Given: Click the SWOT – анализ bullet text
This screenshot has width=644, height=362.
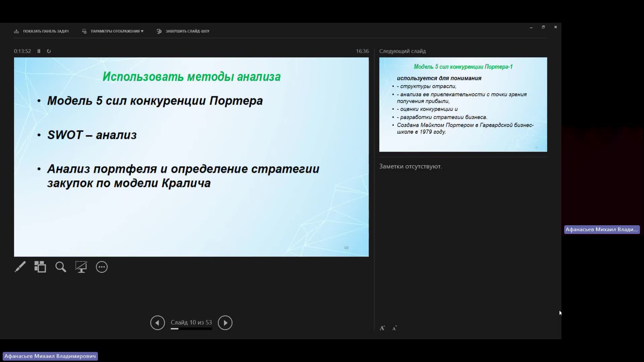Looking at the screenshot, I should pos(92,135).
